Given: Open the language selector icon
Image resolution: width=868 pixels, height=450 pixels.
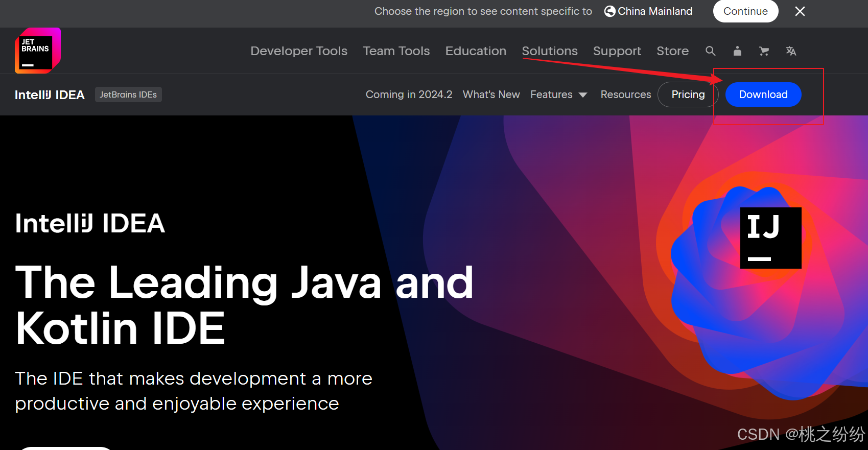Looking at the screenshot, I should 791,51.
